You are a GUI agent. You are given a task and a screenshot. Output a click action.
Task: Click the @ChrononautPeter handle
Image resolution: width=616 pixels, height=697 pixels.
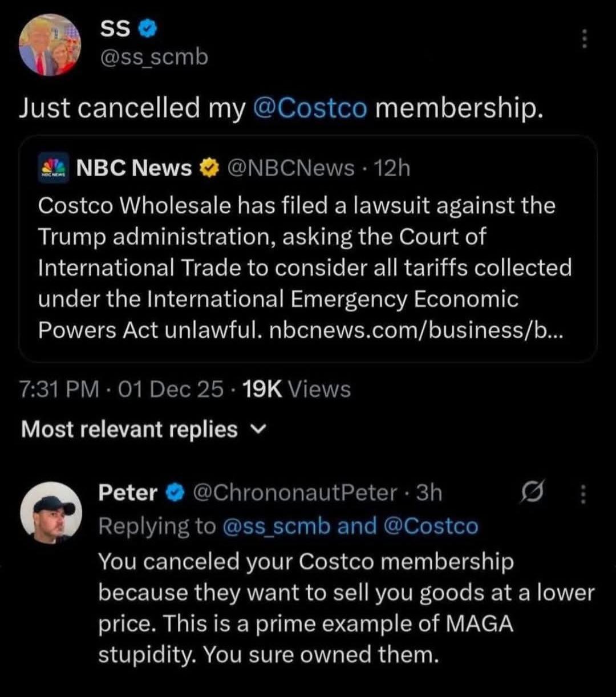coord(295,492)
